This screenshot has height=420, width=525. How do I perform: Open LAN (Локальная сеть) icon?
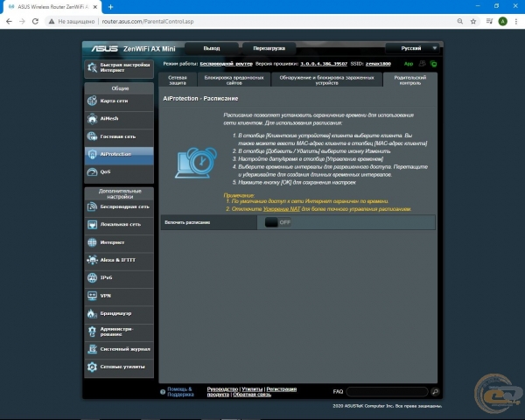[92, 224]
